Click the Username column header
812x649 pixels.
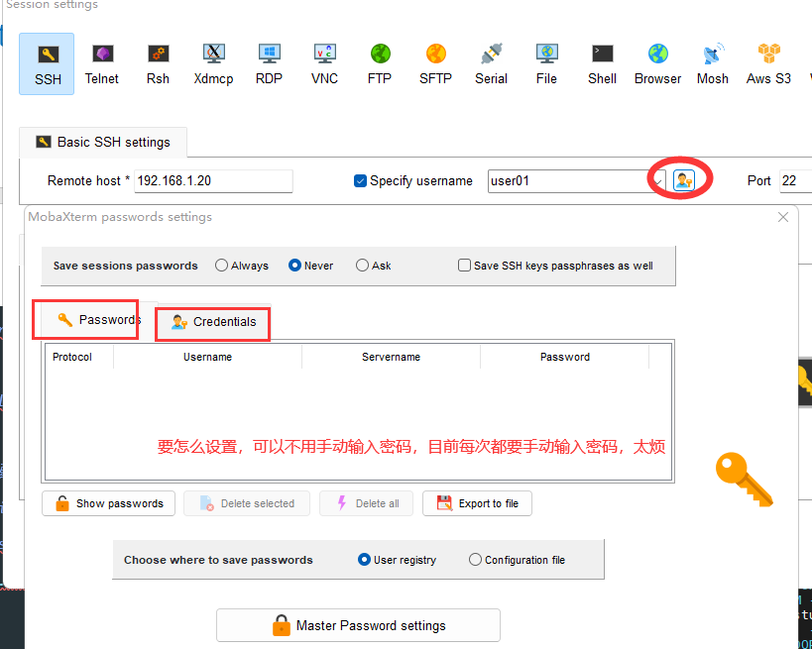tap(207, 357)
